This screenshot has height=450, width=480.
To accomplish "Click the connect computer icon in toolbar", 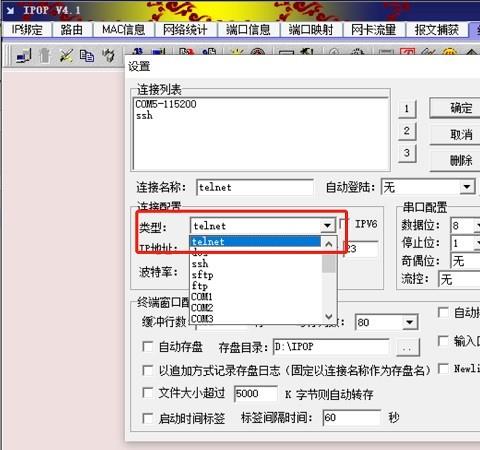I will (x=24, y=56).
